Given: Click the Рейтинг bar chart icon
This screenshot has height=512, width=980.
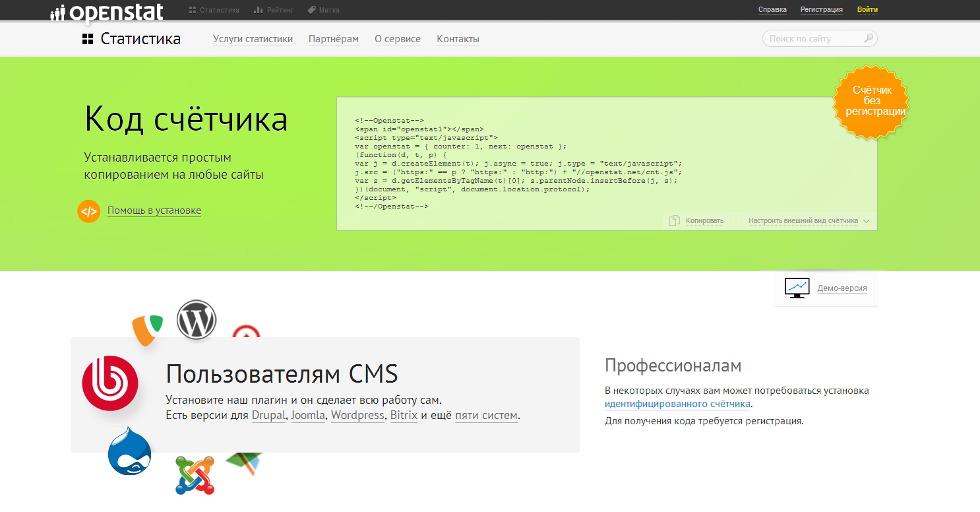Looking at the screenshot, I should 258,10.
